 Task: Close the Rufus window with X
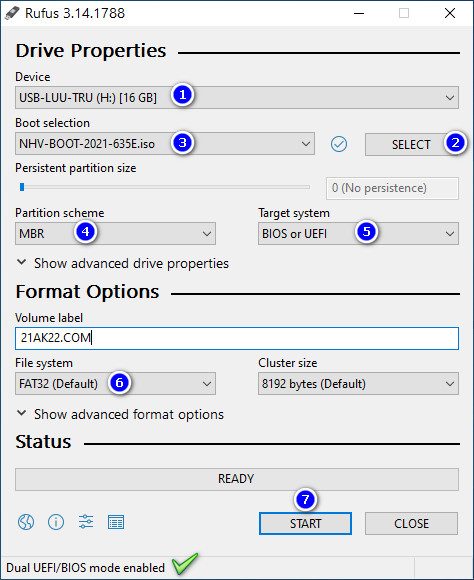click(450, 13)
